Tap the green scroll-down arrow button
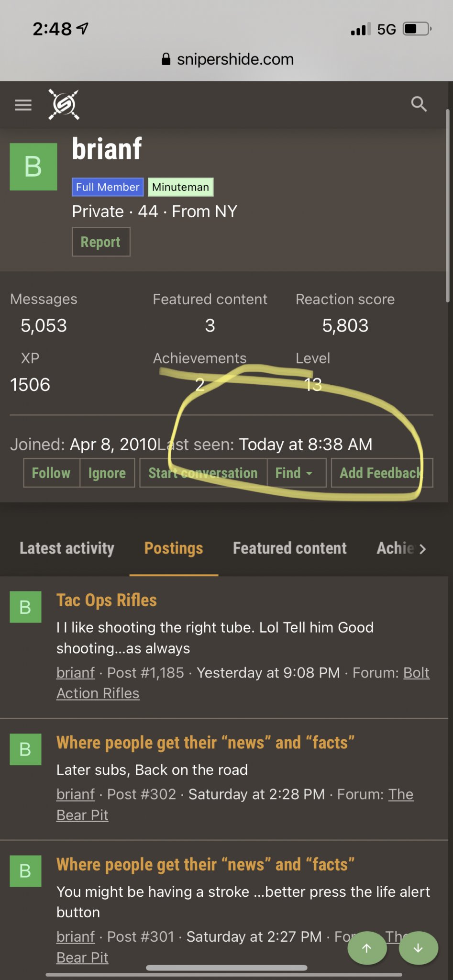The image size is (453, 980). (x=418, y=948)
